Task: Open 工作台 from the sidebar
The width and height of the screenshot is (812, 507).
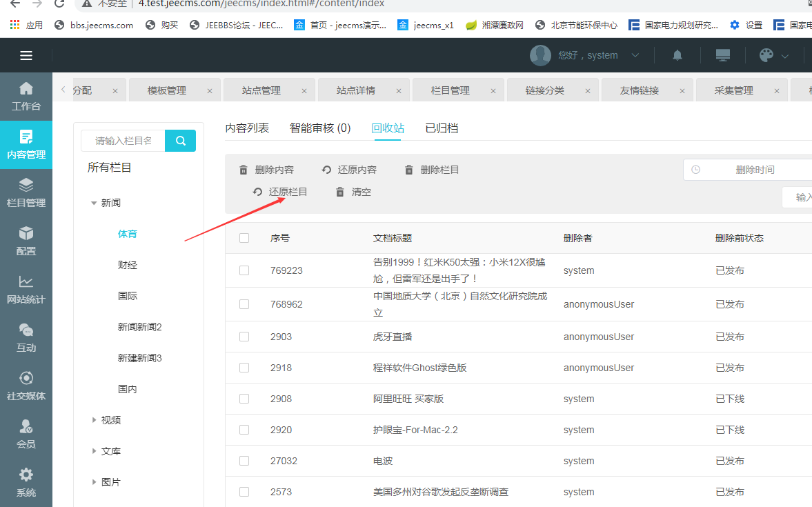Action: click(26, 97)
